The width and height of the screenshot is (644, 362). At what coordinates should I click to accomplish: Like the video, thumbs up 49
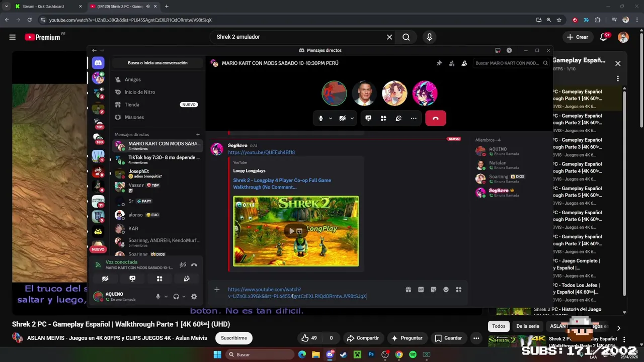309,338
